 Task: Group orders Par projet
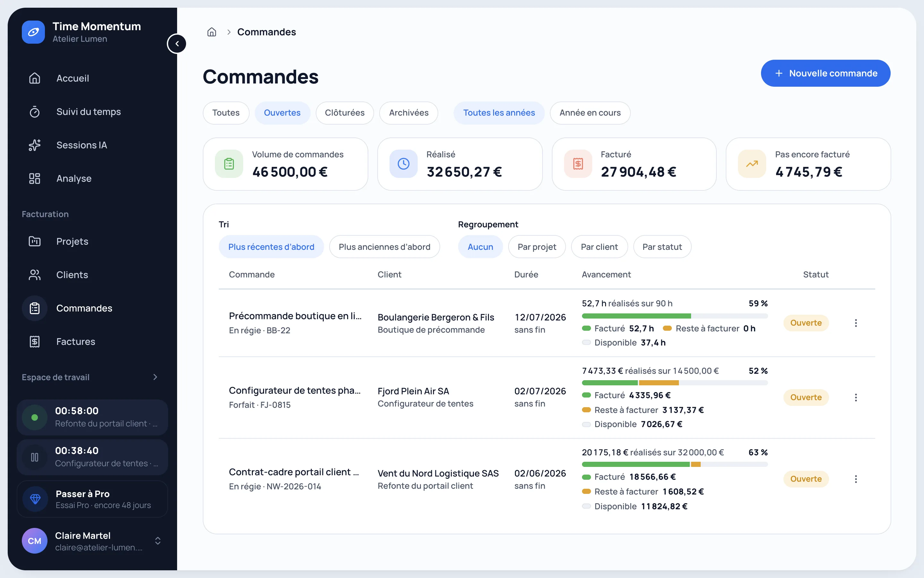[x=537, y=247]
